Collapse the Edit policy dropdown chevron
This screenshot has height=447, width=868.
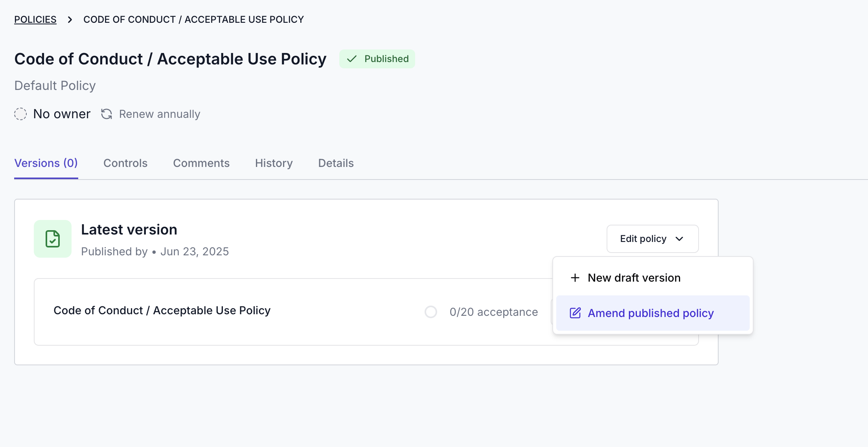tap(679, 239)
